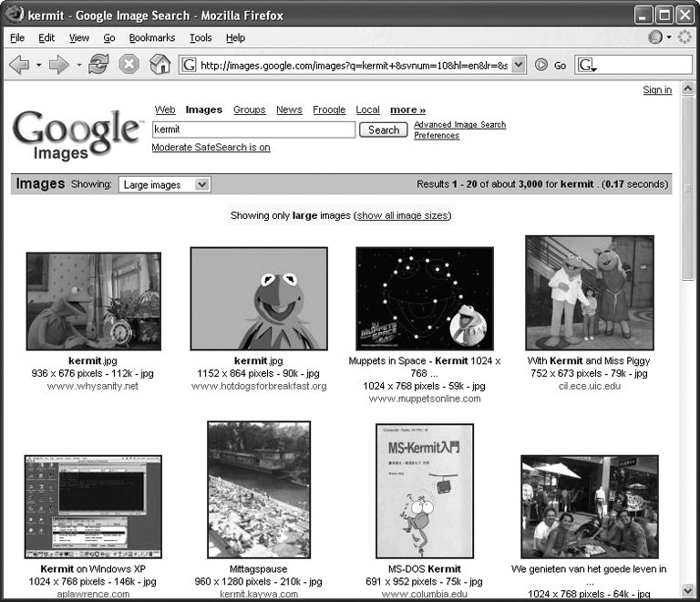
Task: Open the Large images size dropdown
Action: tap(164, 184)
